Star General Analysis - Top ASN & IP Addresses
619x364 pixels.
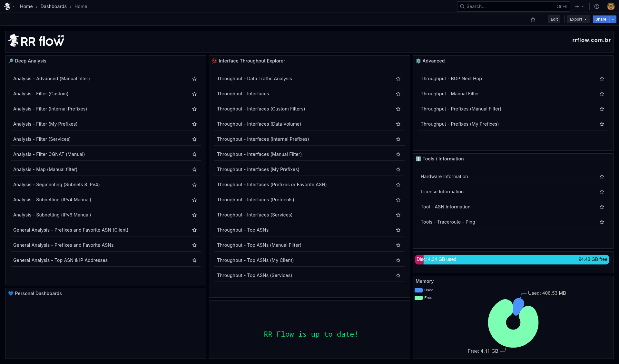pos(194,260)
